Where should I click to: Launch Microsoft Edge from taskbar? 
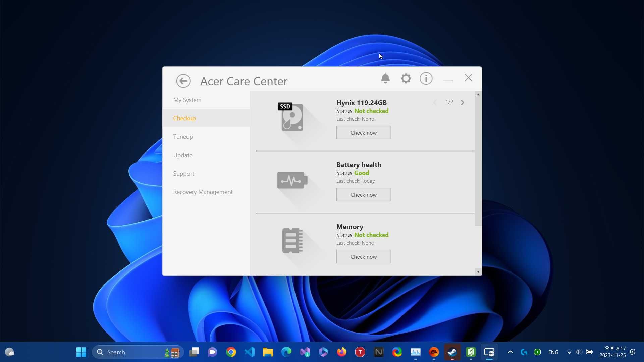[x=286, y=352]
